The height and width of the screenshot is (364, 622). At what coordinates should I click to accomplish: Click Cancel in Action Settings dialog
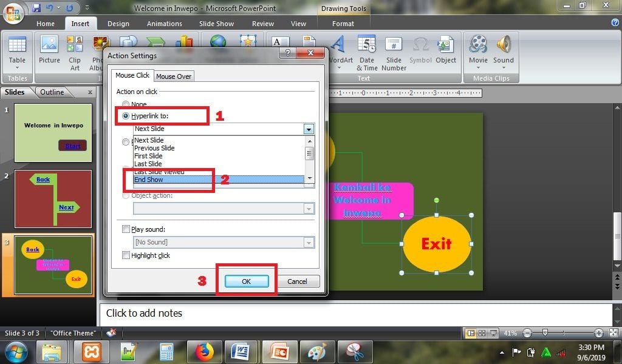[x=297, y=281]
